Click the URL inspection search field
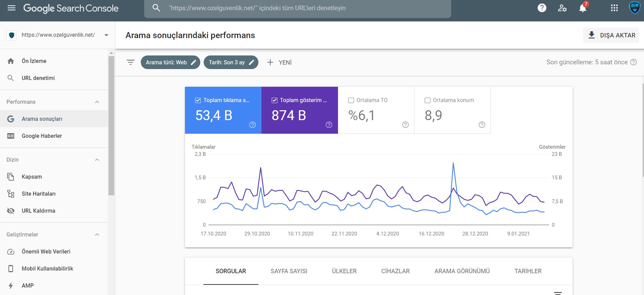The width and height of the screenshot is (644, 295). (x=298, y=8)
